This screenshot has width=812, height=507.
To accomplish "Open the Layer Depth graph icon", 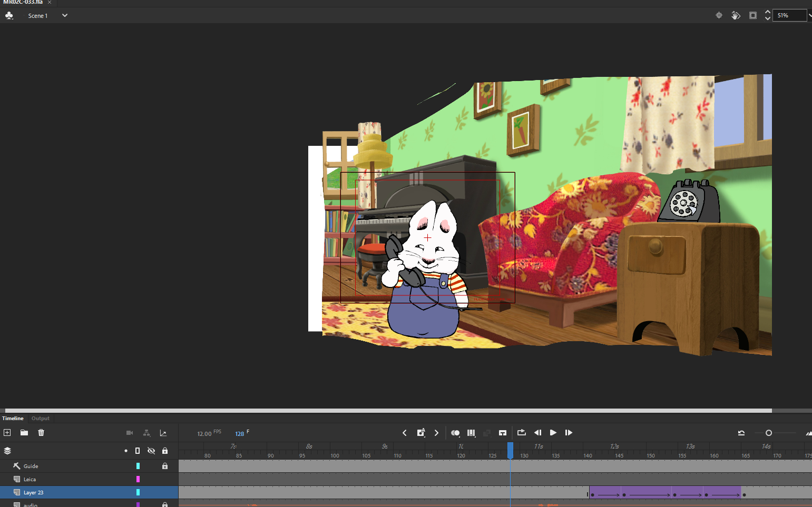I will [x=163, y=433].
